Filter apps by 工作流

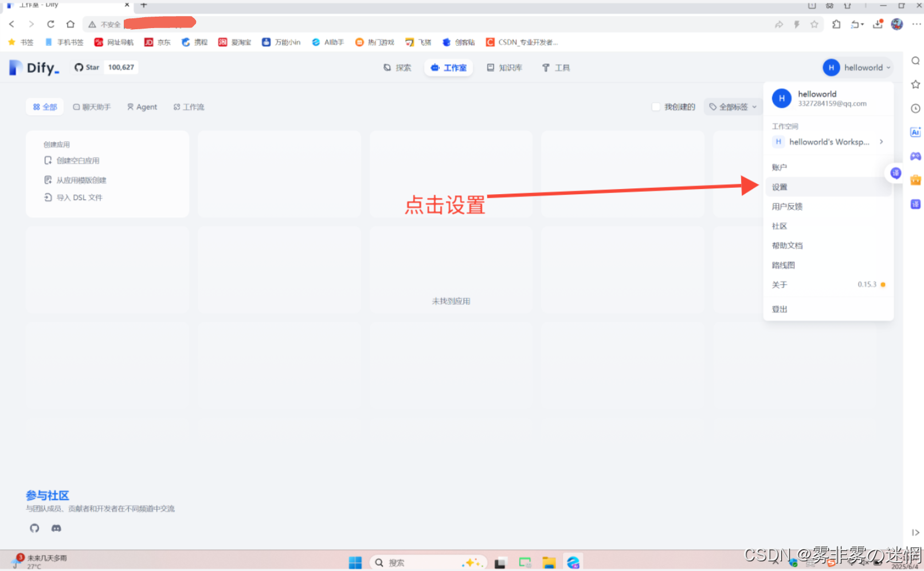click(x=189, y=107)
